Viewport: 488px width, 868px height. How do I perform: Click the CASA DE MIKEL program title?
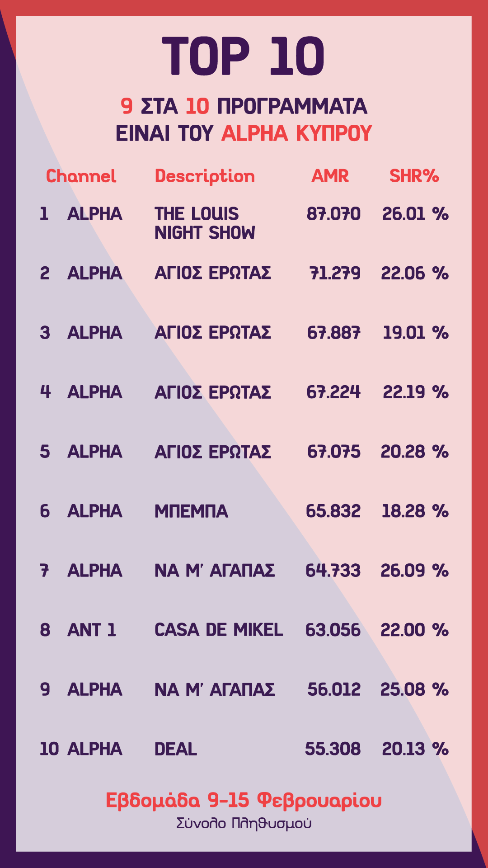pos(219,630)
